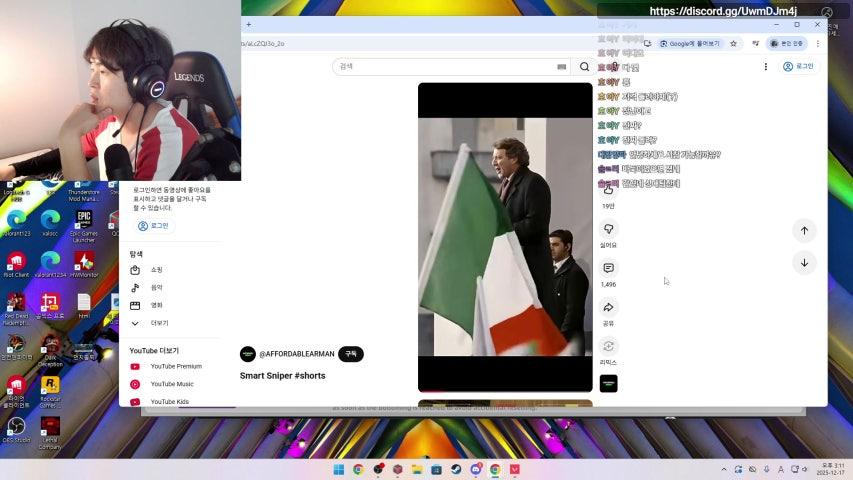Image resolution: width=853 pixels, height=480 pixels.
Task: Open the on-screen keyboard icon in search box
Action: pos(561,66)
